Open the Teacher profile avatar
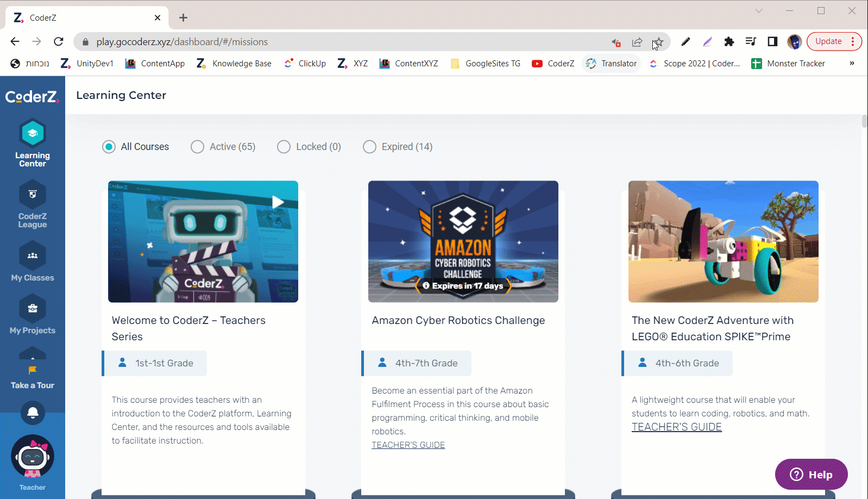868x499 pixels. (33, 457)
